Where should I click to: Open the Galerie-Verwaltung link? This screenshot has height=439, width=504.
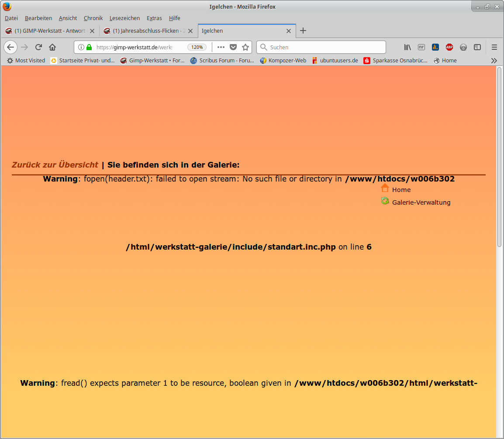(x=421, y=202)
